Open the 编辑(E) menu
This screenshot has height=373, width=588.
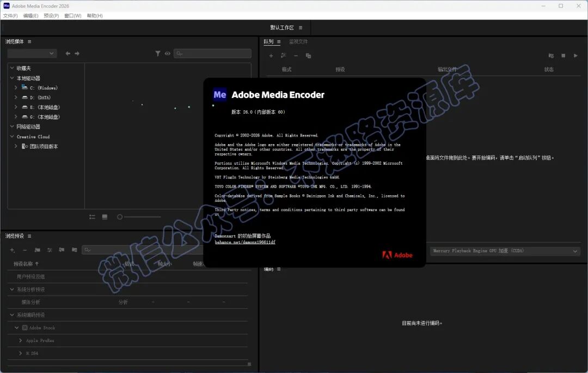30,16
